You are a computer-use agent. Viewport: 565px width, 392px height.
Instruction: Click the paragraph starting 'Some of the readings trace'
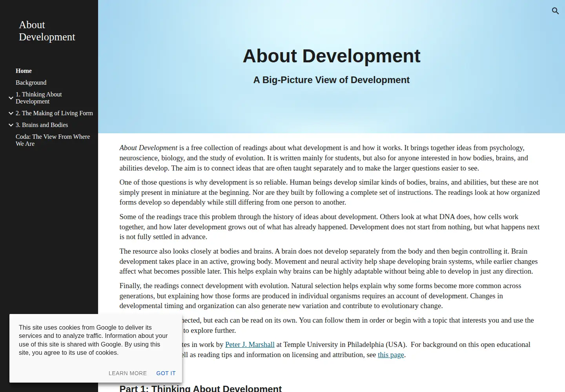(x=330, y=227)
